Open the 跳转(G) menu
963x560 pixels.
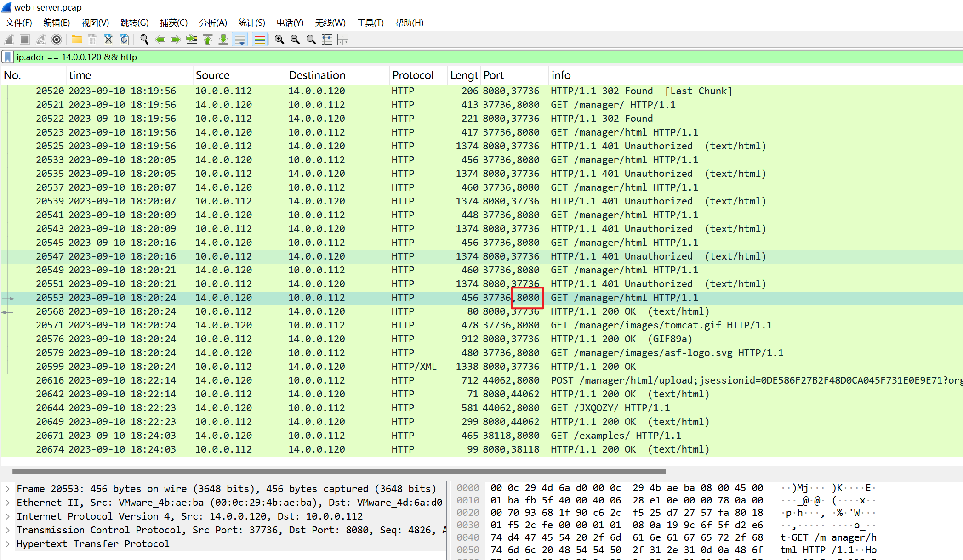coord(135,23)
